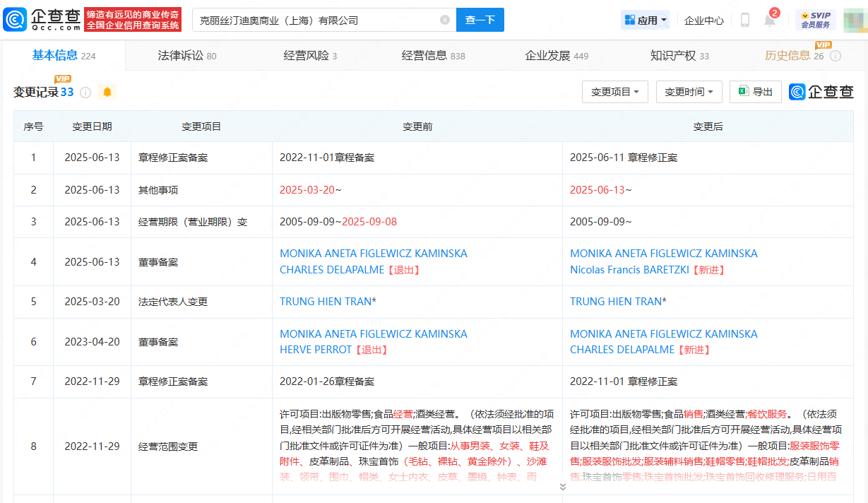
Task: Open the 变更时间 filter dropdown
Action: (689, 92)
